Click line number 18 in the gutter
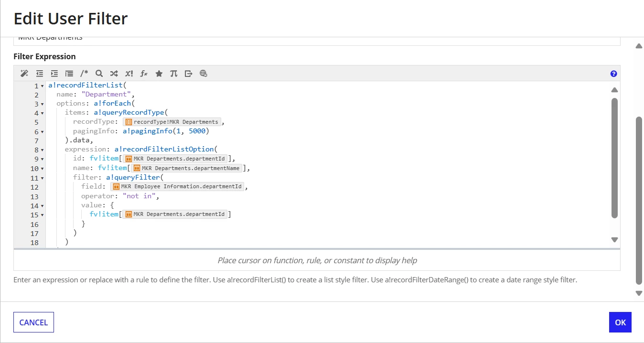Viewport: 644px width, 343px height. pos(34,243)
